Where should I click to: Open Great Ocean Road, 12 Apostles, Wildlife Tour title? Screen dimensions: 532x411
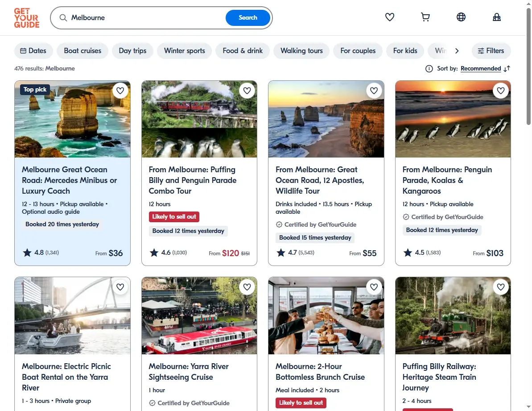pos(320,180)
